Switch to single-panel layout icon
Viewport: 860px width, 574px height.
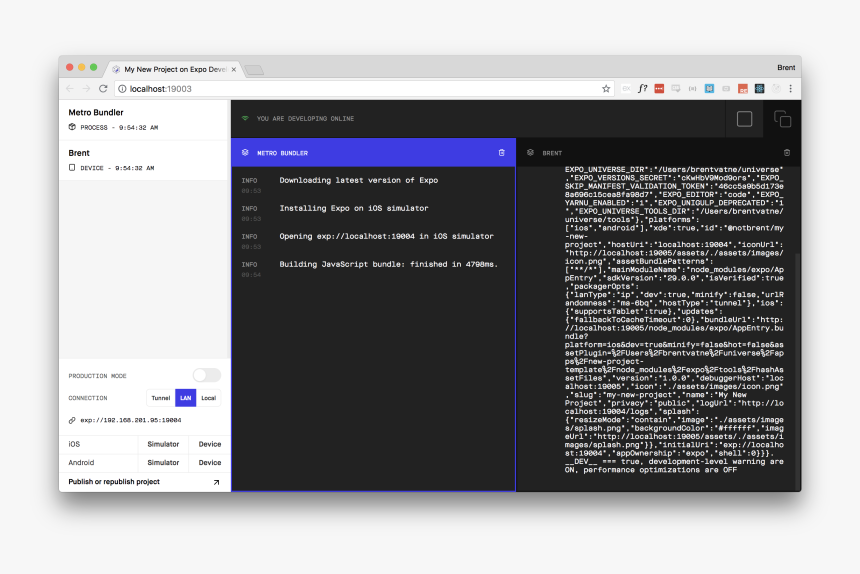tap(744, 119)
